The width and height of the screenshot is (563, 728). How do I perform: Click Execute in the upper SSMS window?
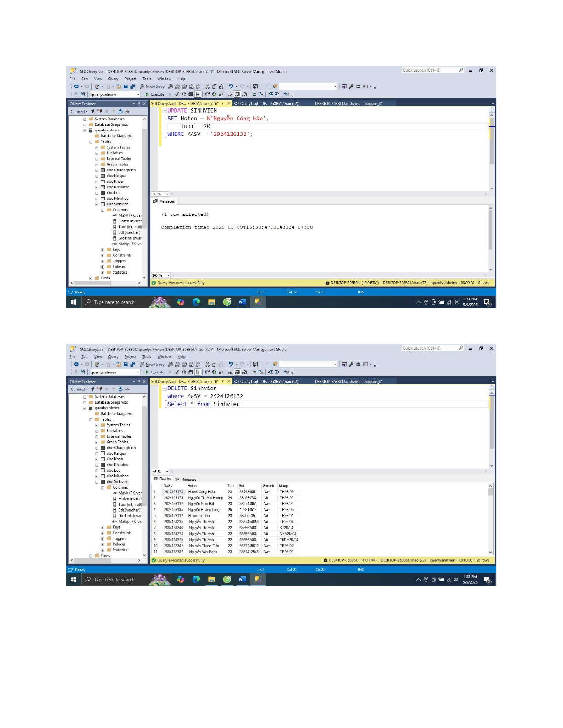point(155,94)
